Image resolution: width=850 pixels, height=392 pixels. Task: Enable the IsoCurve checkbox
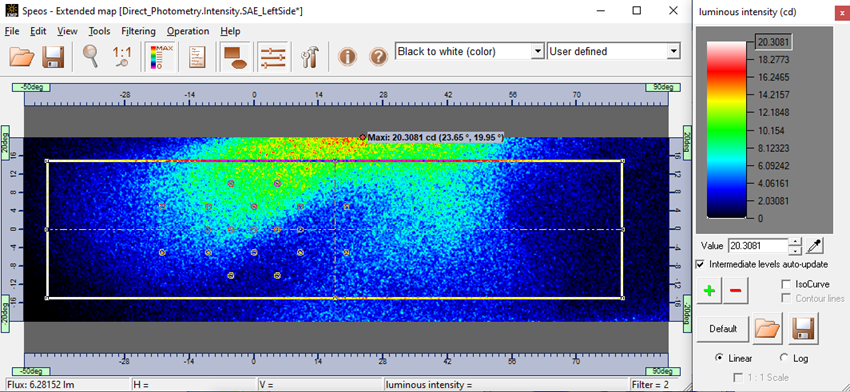point(785,284)
